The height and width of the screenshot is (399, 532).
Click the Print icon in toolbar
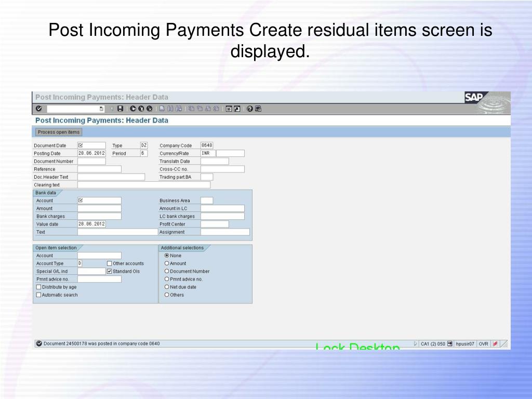click(x=162, y=109)
